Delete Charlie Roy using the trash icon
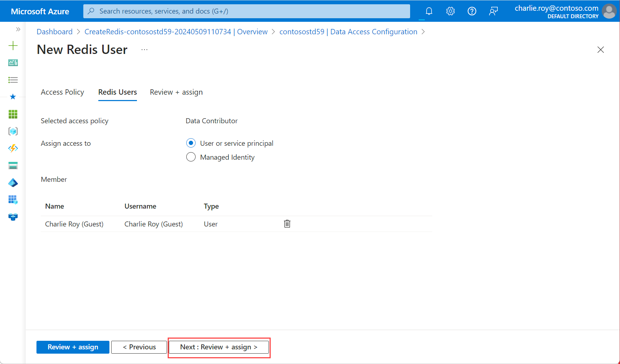This screenshot has height=364, width=620. [x=287, y=224]
